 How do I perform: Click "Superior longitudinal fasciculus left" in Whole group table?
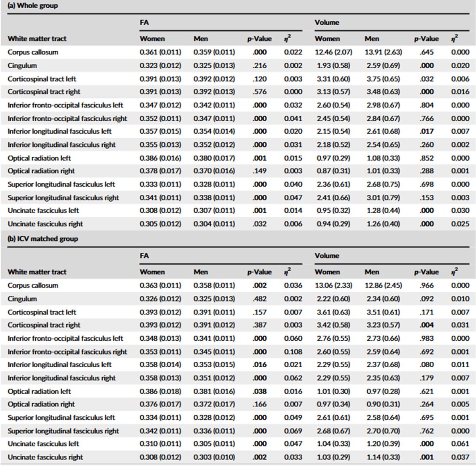click(x=61, y=184)
